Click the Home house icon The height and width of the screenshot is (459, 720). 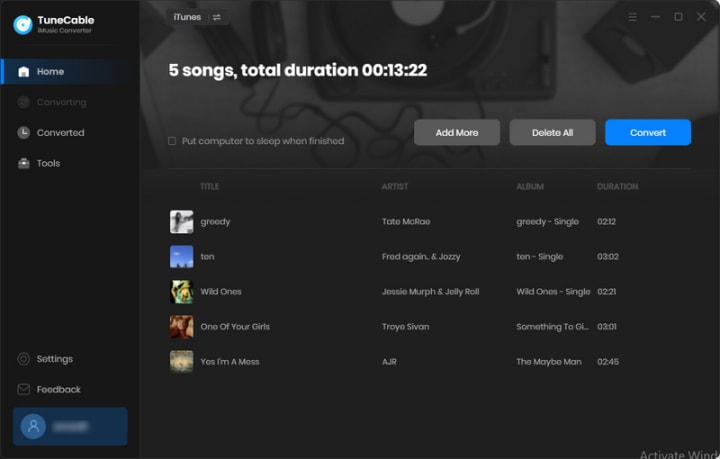(x=23, y=72)
